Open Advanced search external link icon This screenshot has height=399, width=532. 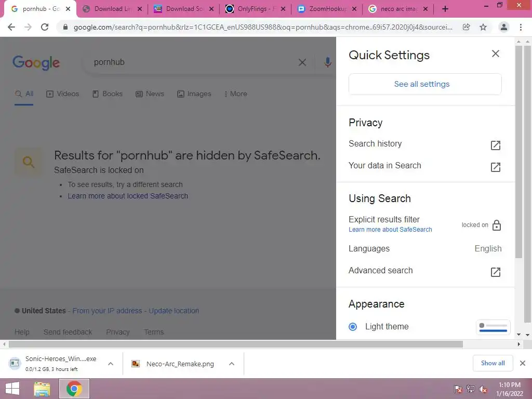(495, 272)
